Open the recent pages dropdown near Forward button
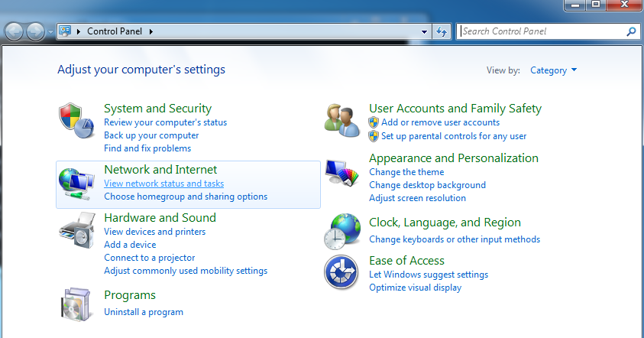 tap(50, 31)
